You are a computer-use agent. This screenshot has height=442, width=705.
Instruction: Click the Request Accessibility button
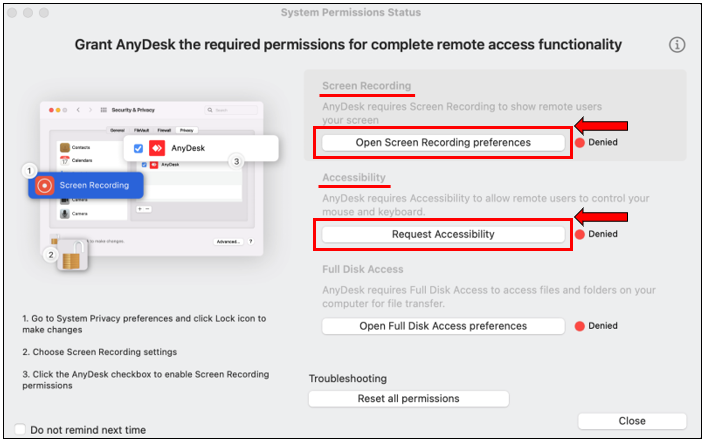click(x=443, y=234)
